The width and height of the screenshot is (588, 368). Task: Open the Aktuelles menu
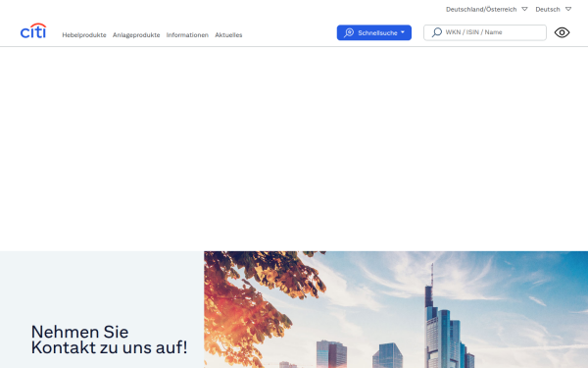pos(228,35)
